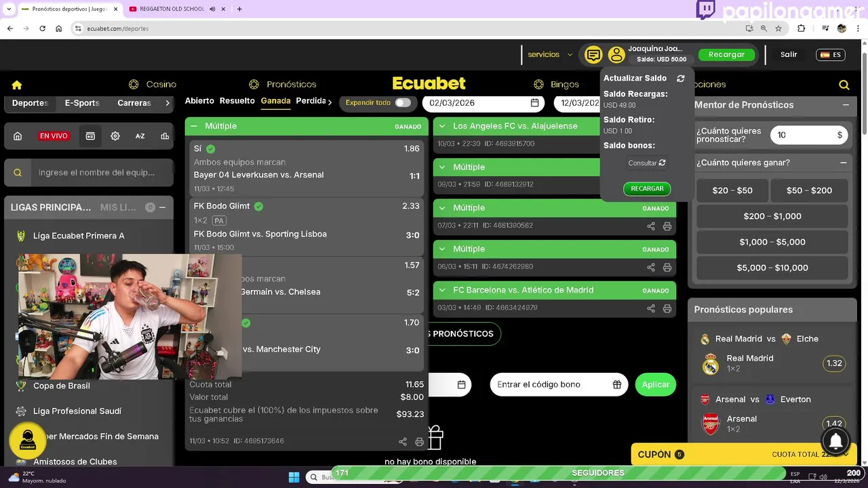
Task: Open the calendar picker for 02/03/2026 date
Action: 534,103
